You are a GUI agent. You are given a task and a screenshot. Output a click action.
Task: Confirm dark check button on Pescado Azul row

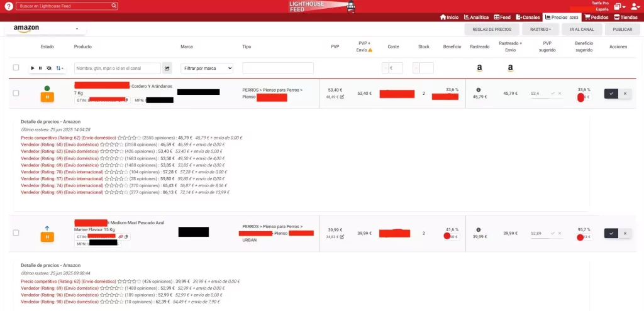(611, 234)
